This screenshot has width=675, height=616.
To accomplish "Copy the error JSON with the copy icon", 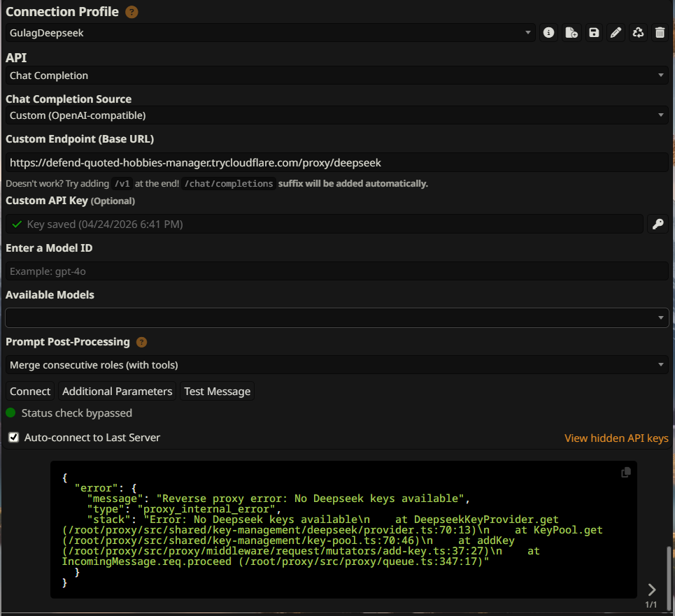I will click(x=626, y=473).
